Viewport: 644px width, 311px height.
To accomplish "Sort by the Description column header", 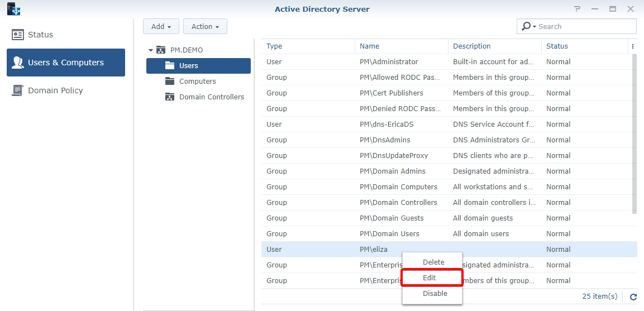I will click(x=494, y=46).
